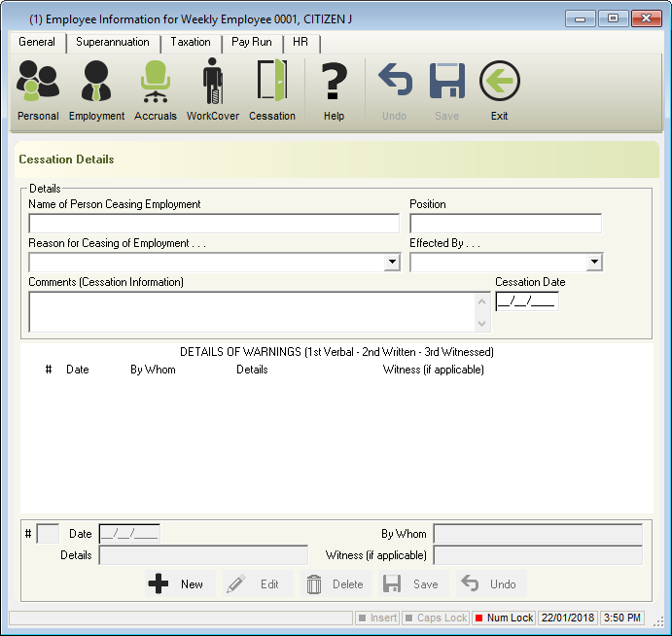The image size is (672, 636).
Task: Click the Comments box scroll down arrow
Action: pyautogui.click(x=481, y=323)
